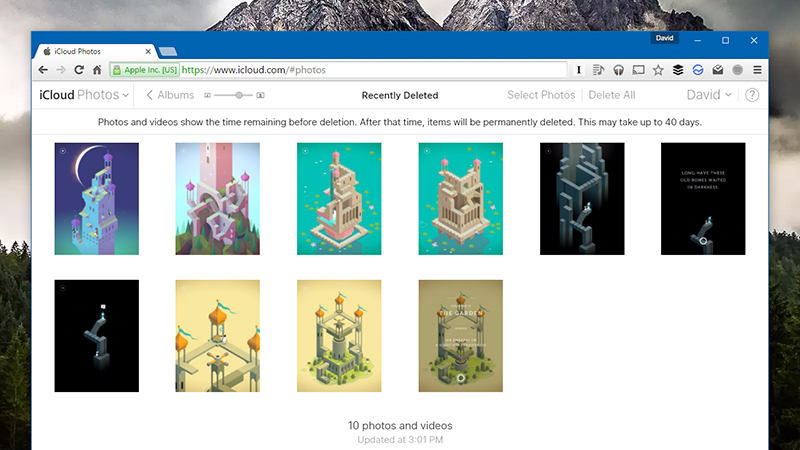Open the help question mark icon
The image size is (800, 450).
(752, 95)
